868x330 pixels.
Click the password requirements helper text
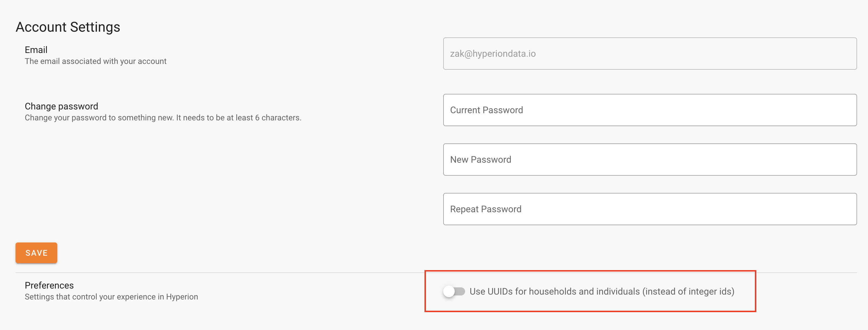(x=163, y=118)
